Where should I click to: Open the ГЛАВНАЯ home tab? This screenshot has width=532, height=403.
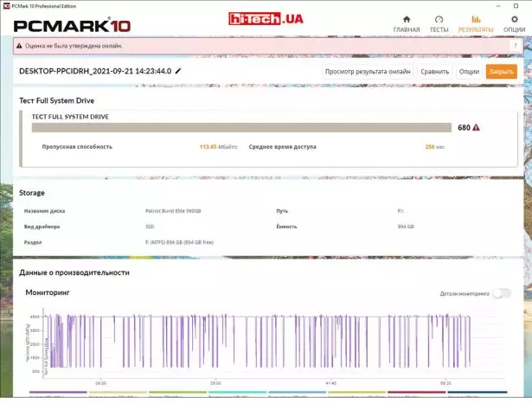407,24
